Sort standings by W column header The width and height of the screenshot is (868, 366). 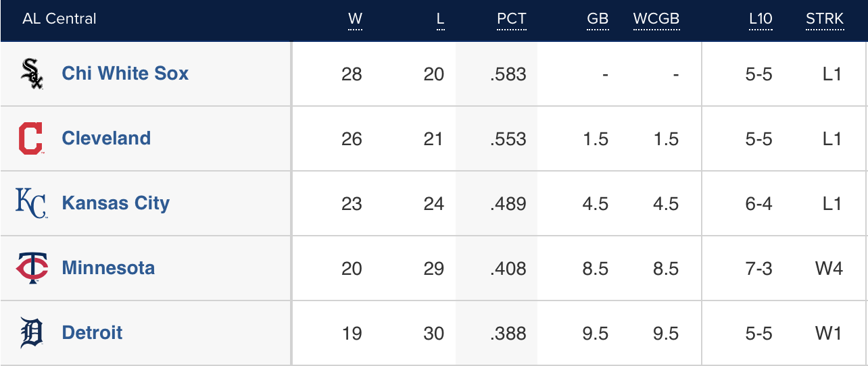pyautogui.click(x=355, y=19)
